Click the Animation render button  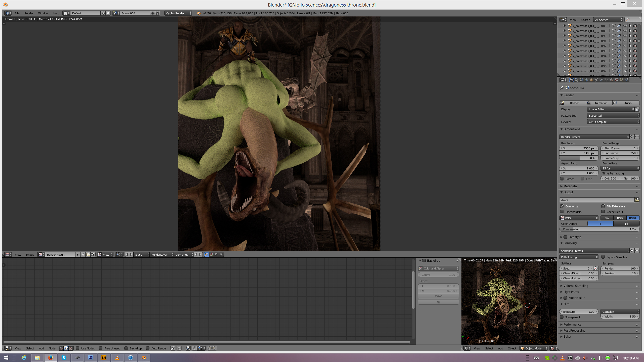click(599, 103)
